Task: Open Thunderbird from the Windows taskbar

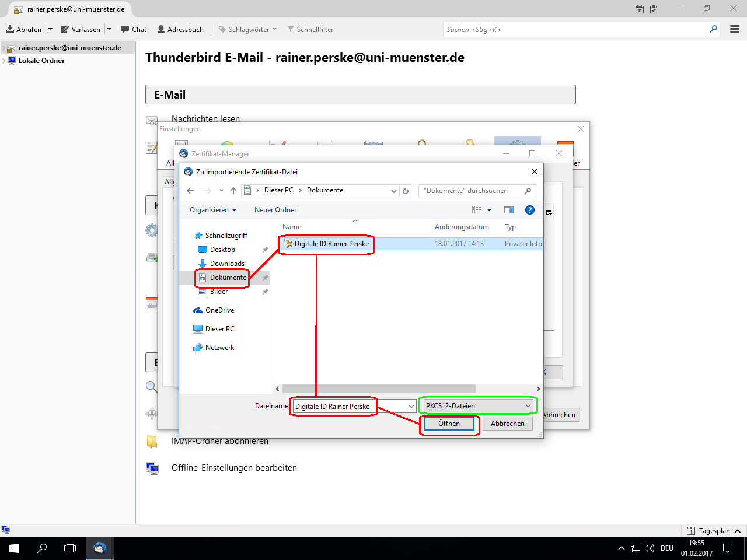Action: pos(100,548)
